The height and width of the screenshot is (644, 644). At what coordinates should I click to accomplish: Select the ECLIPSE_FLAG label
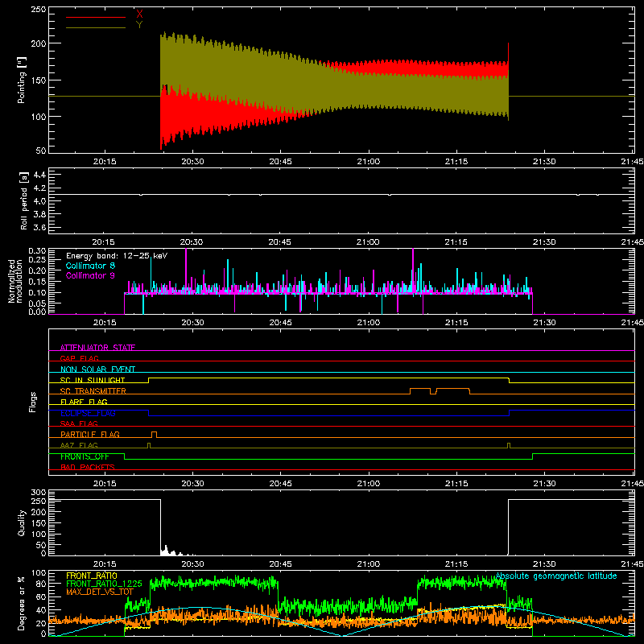(x=88, y=413)
